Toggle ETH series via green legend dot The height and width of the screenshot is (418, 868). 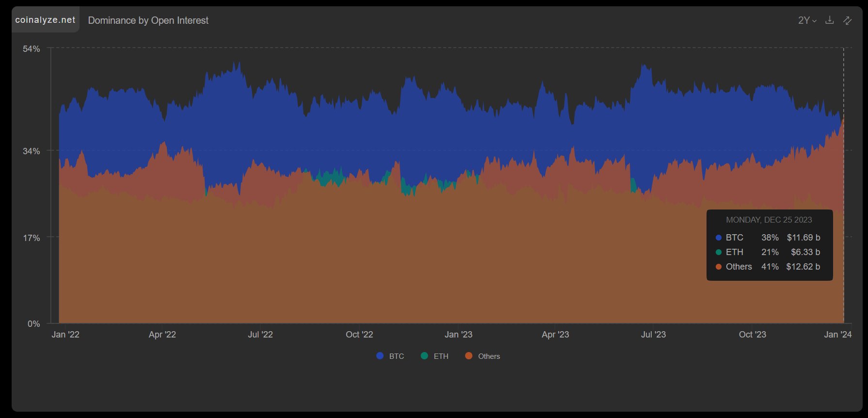[x=425, y=356]
